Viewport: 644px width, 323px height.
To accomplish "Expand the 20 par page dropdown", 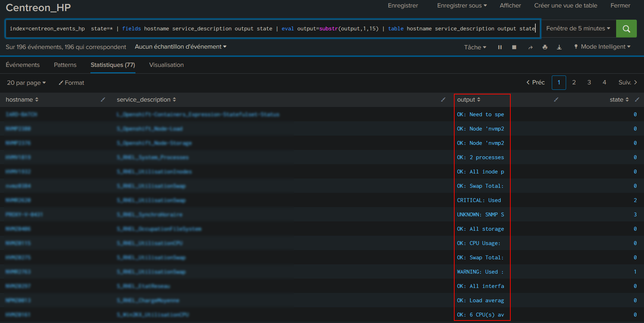I will pos(26,83).
